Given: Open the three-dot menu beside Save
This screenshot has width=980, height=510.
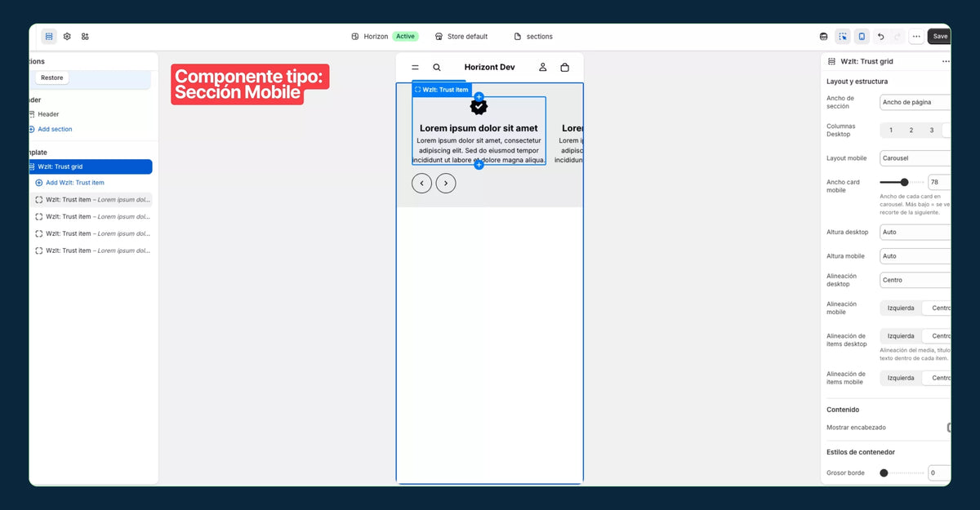Looking at the screenshot, I should click(916, 37).
